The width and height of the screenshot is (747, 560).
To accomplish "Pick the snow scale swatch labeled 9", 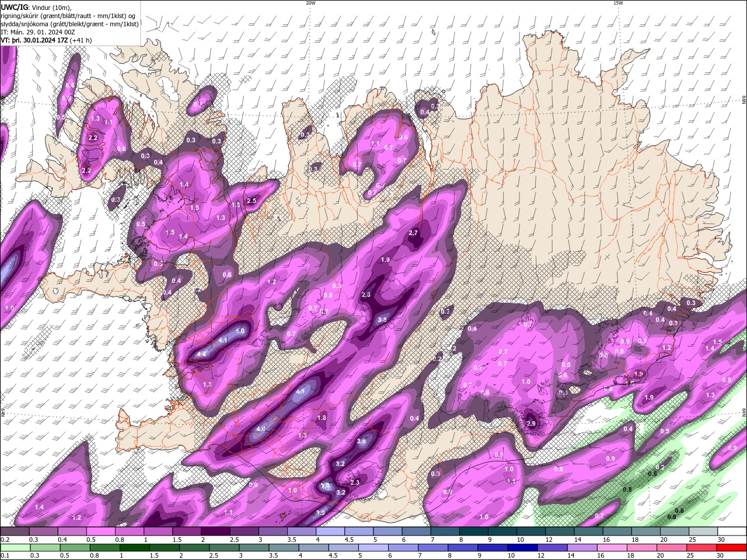I will [502, 531].
